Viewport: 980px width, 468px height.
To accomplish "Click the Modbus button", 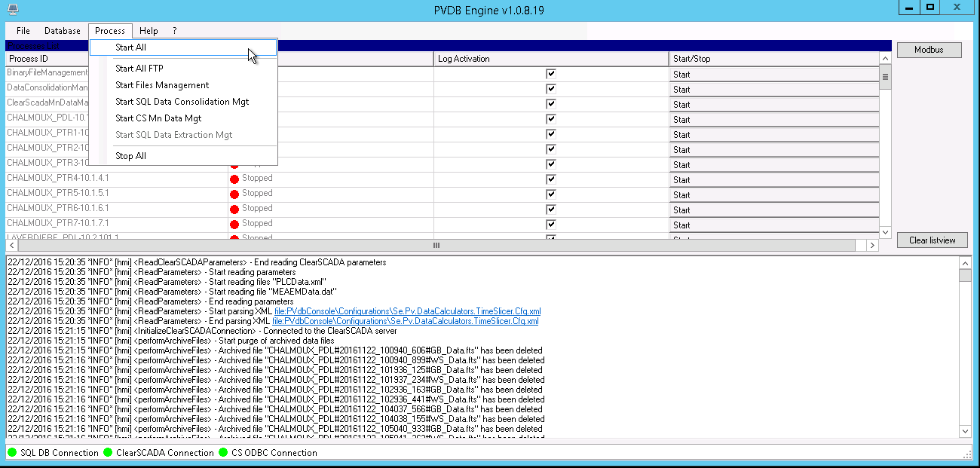I will [930, 50].
